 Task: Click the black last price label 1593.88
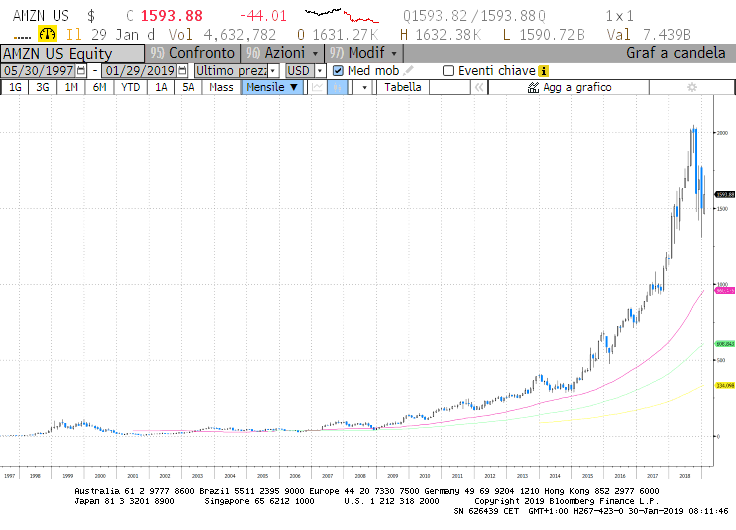725,194
